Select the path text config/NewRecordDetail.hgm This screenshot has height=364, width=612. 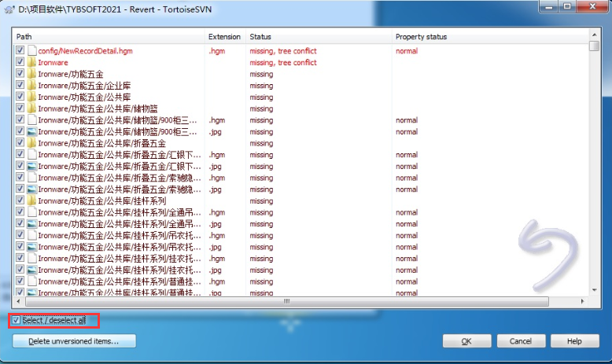click(x=85, y=51)
